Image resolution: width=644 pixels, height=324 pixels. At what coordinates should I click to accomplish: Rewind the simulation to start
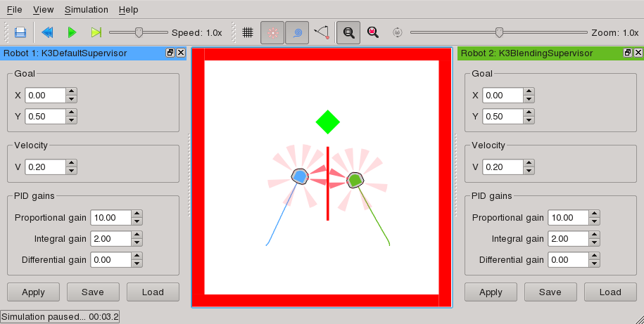(x=47, y=32)
